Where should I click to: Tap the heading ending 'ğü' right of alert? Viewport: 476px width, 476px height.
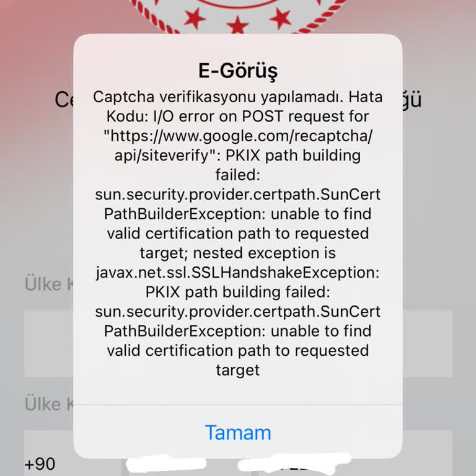[412, 99]
